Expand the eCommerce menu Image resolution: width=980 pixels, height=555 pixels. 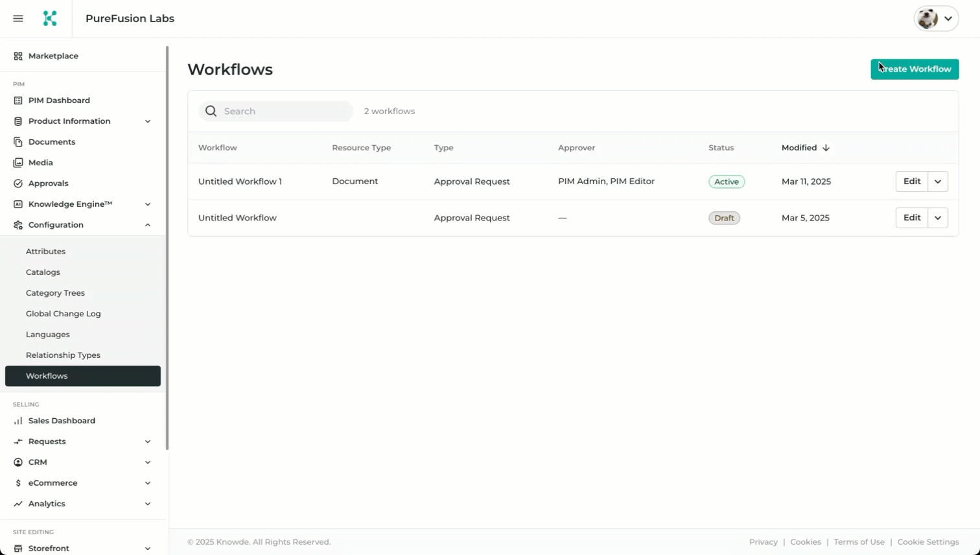148,483
